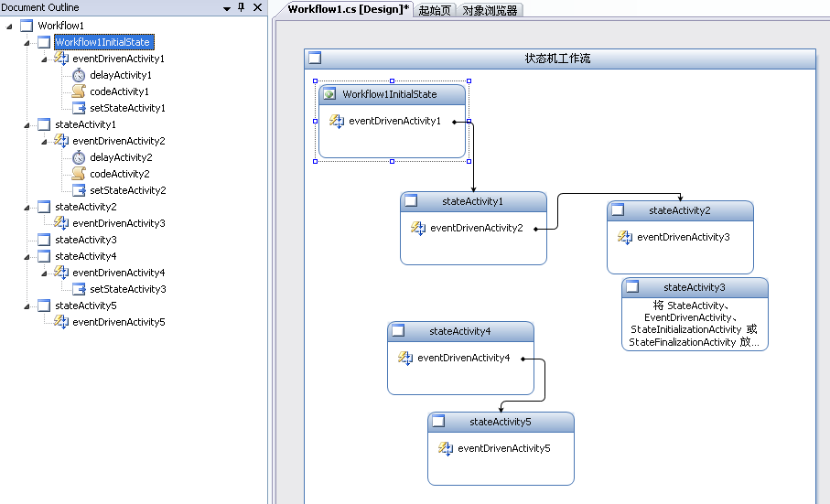Click stateActivity2 state icon in Document Outline
This screenshot has width=830, height=504.
(x=44, y=207)
